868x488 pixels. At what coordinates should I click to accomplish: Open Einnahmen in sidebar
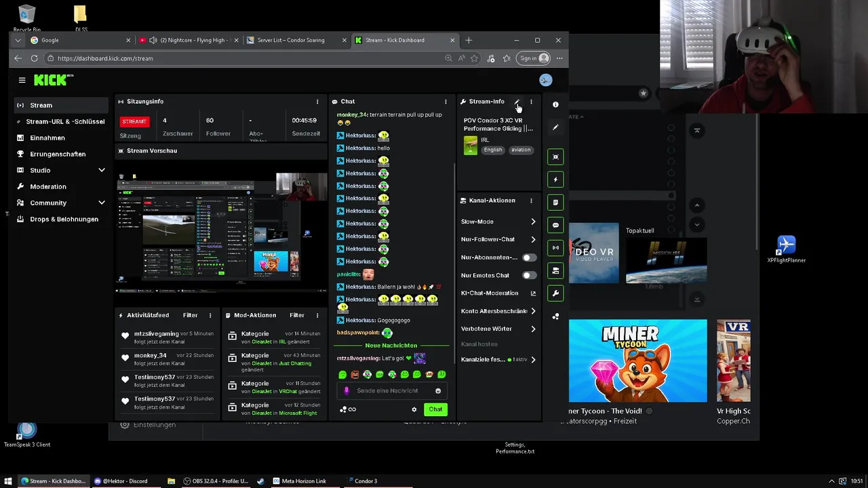pyautogui.click(x=61, y=138)
